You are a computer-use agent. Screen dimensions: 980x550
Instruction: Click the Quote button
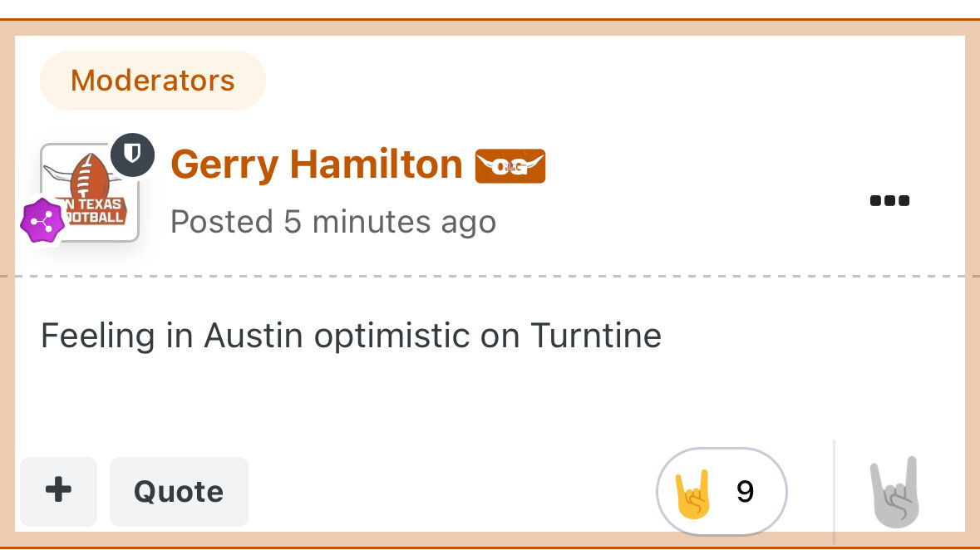tap(179, 491)
